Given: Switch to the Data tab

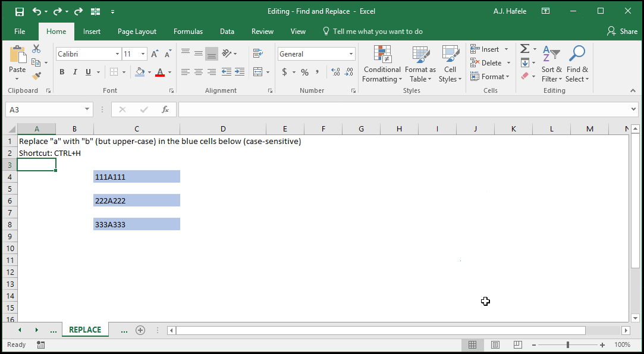Looking at the screenshot, I should pos(227,32).
